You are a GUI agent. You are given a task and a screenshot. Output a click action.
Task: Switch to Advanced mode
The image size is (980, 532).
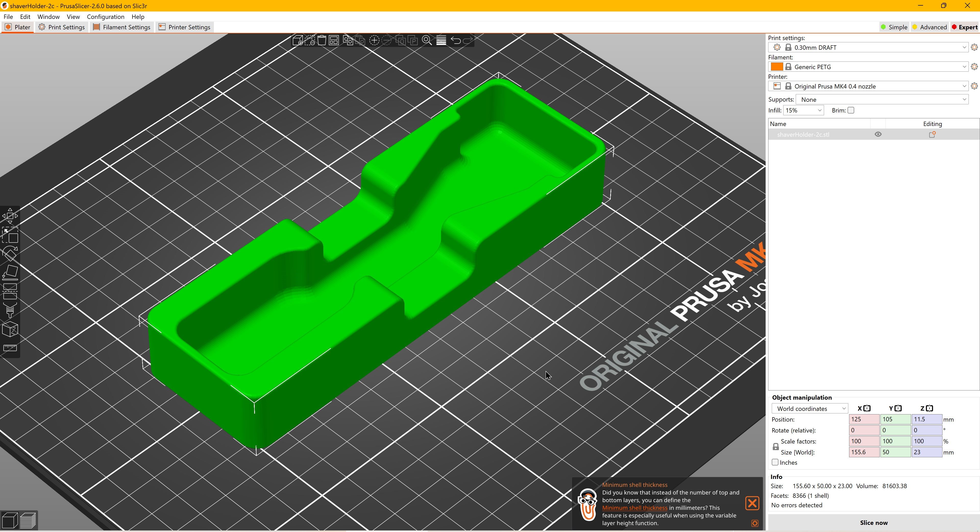point(929,27)
